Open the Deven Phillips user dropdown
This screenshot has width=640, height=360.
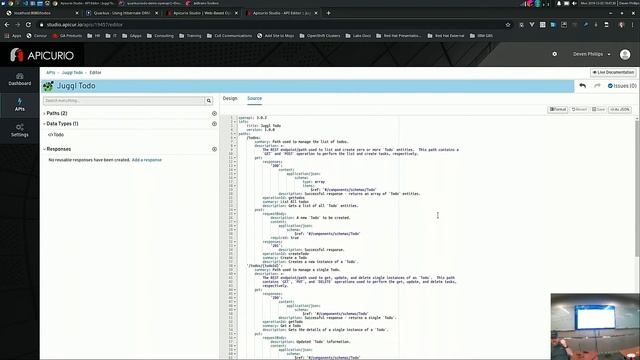[592, 54]
